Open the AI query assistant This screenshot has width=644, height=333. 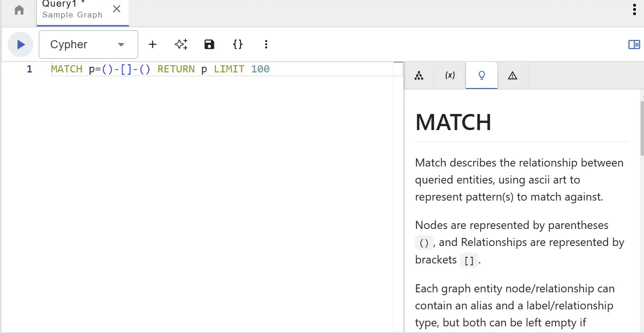point(181,44)
